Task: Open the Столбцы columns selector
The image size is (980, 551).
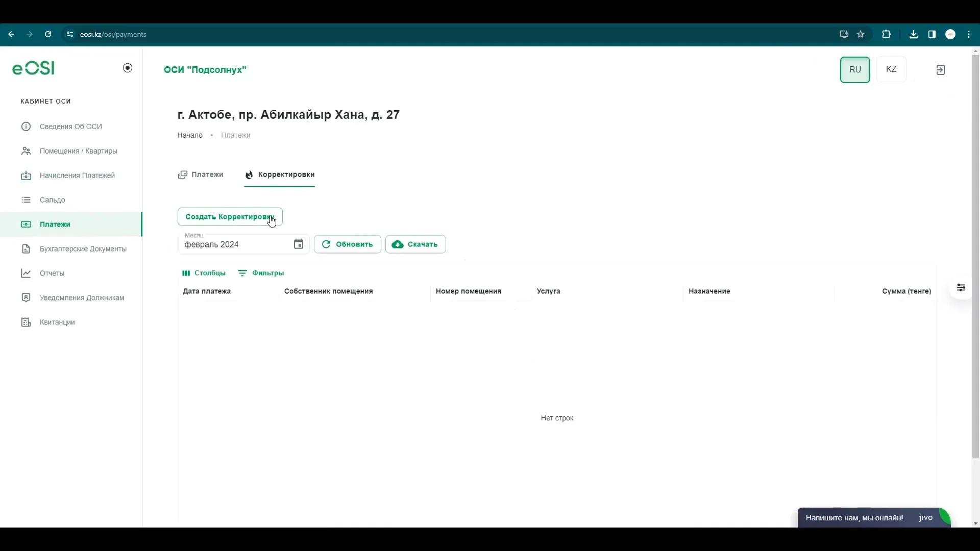Action: (204, 273)
